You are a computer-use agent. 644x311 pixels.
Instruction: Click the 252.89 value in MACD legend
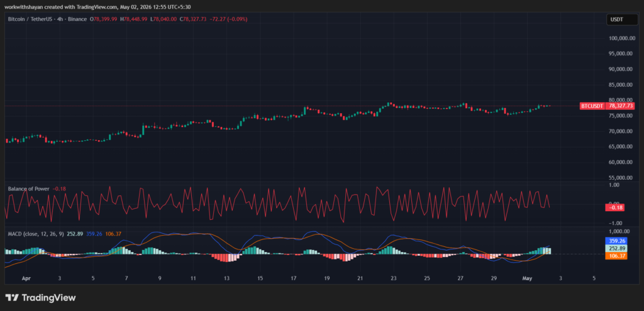pos(74,234)
